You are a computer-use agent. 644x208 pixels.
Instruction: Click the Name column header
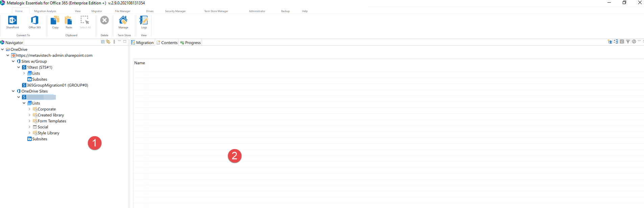(x=139, y=63)
